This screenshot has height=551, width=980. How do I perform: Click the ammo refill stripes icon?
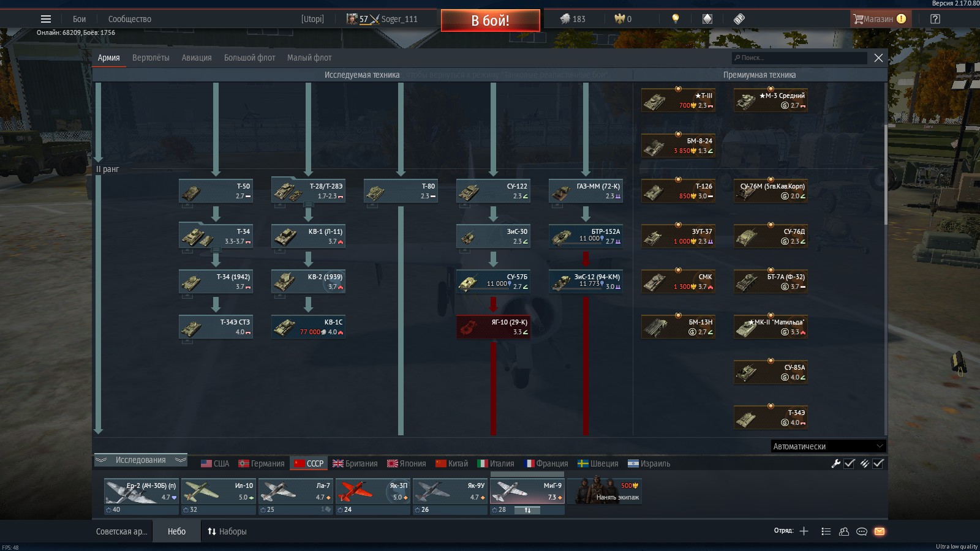tap(864, 463)
